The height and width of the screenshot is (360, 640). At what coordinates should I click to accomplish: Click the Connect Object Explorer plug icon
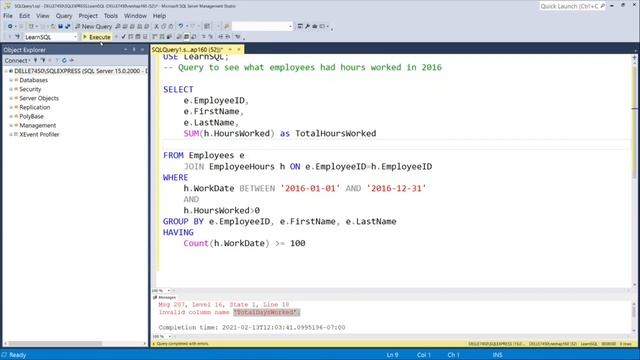pos(36,60)
